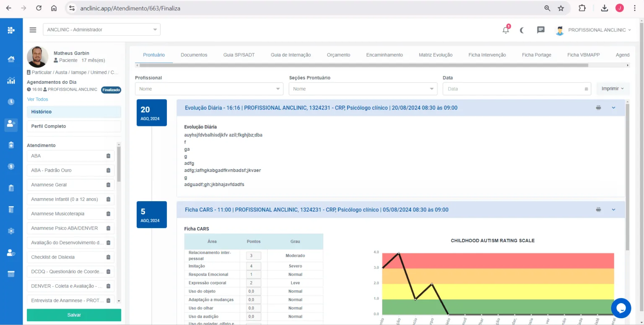Image resolution: width=644 pixels, height=325 pixels.
Task: Click the calendar icon in Data field
Action: [586, 89]
